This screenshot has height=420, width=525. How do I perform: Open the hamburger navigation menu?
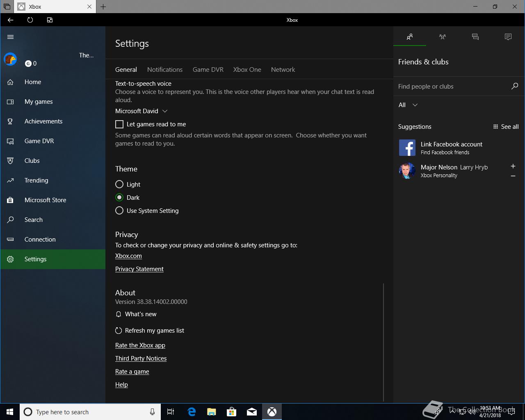pyautogui.click(x=11, y=37)
